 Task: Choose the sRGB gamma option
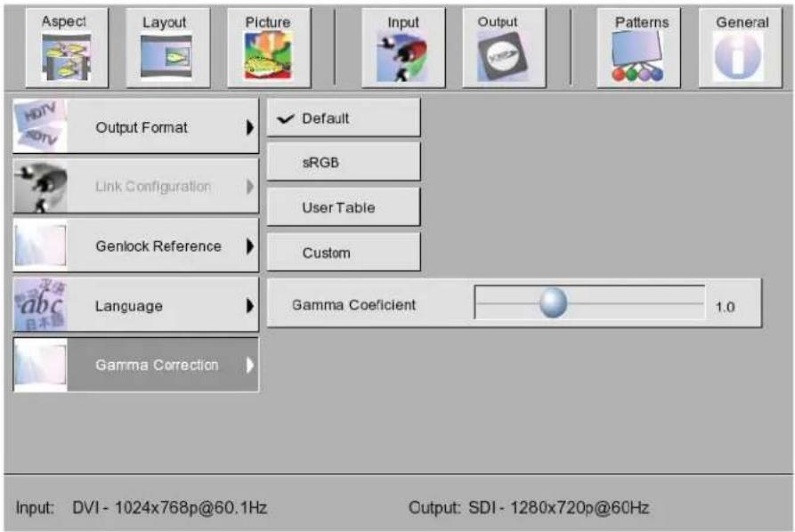[344, 162]
